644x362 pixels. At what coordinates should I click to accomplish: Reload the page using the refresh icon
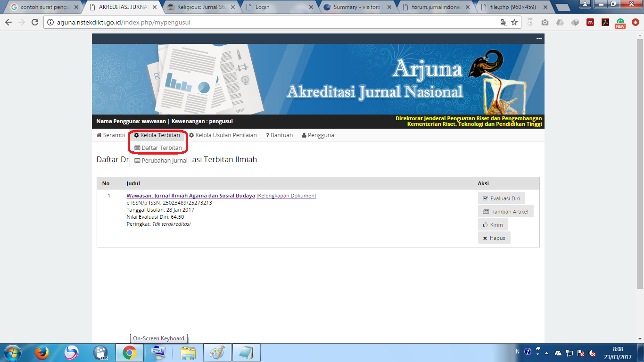[x=34, y=22]
